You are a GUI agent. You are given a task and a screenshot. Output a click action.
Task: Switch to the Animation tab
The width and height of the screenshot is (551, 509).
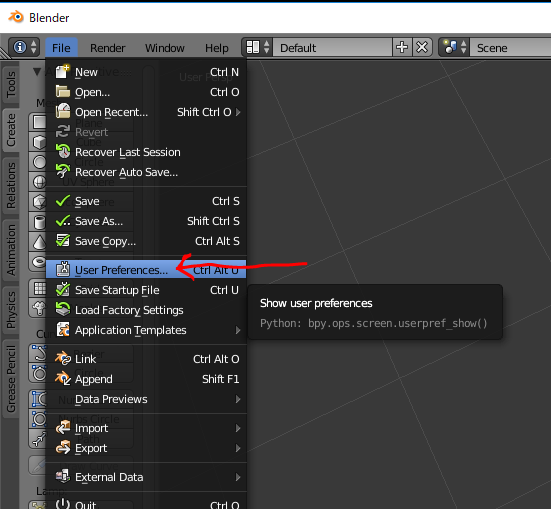(11, 250)
